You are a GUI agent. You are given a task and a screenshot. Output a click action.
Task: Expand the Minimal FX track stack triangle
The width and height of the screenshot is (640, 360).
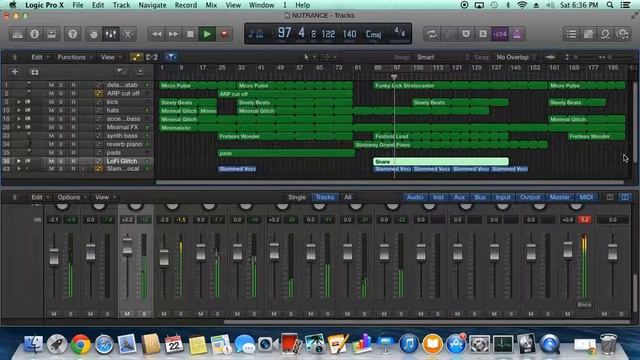tap(18, 127)
